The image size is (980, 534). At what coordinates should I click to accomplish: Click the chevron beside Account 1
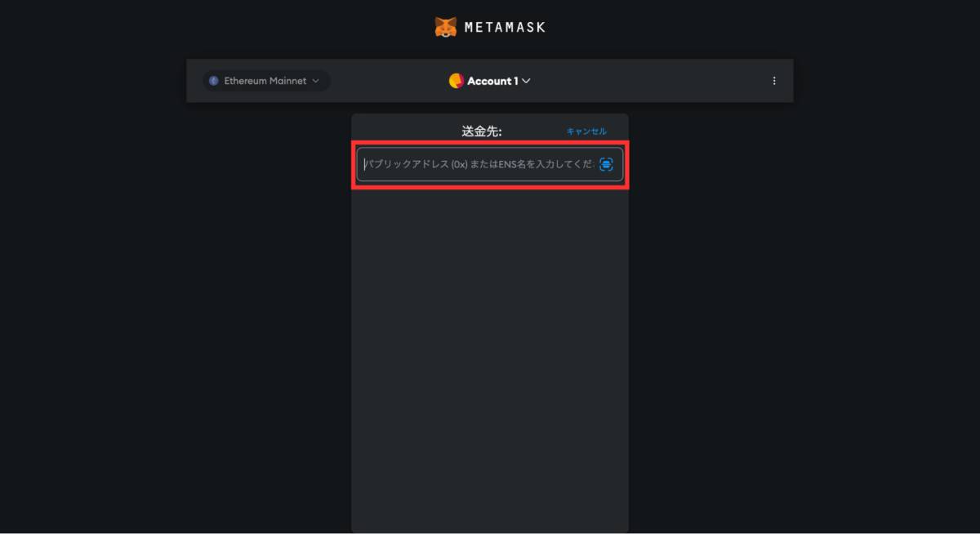526,81
